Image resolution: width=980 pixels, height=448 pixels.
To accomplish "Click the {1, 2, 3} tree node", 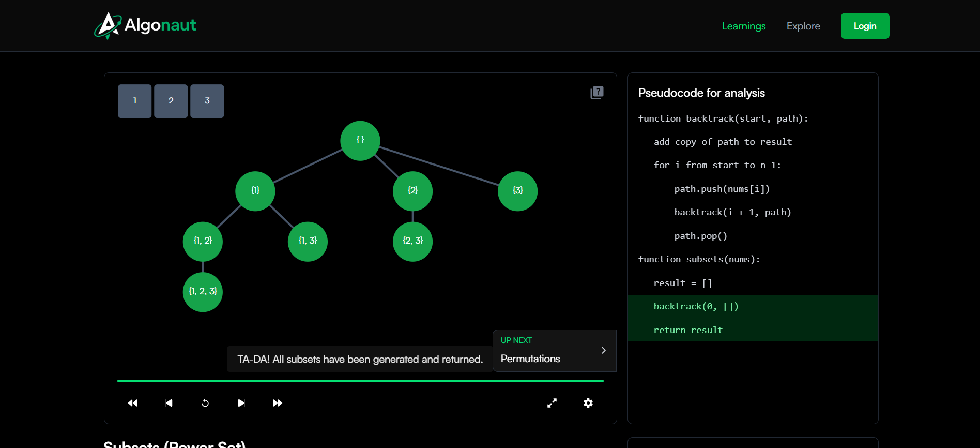I will [x=203, y=292].
